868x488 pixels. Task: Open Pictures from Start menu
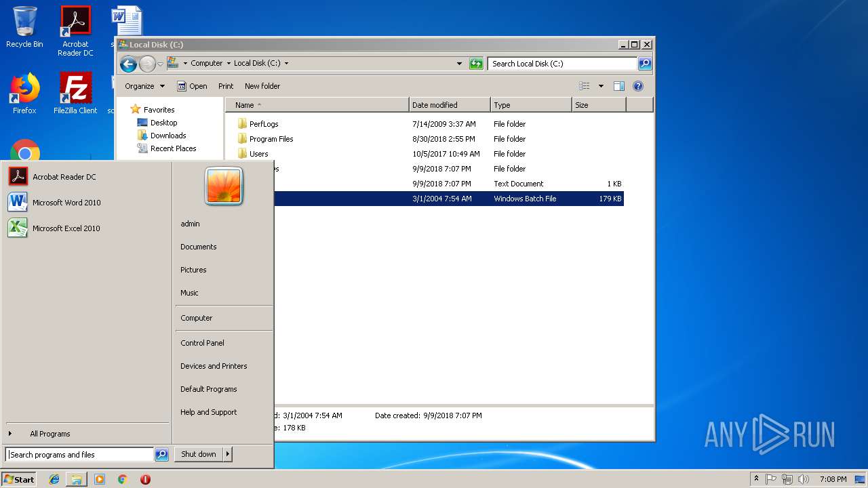193,270
